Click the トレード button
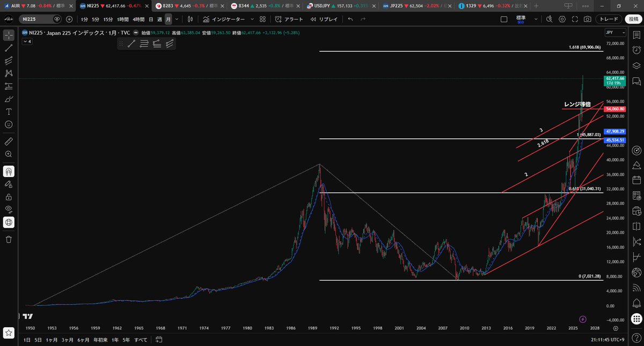 (609, 19)
